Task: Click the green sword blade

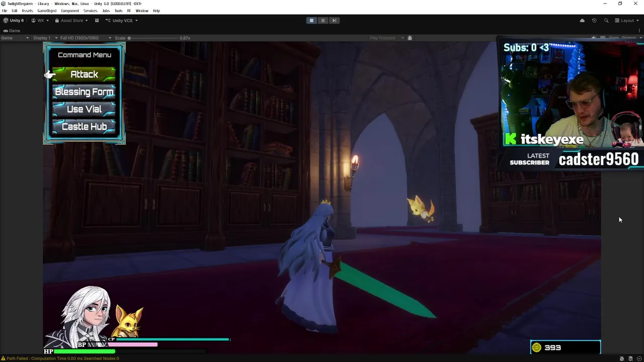Action: (x=386, y=291)
